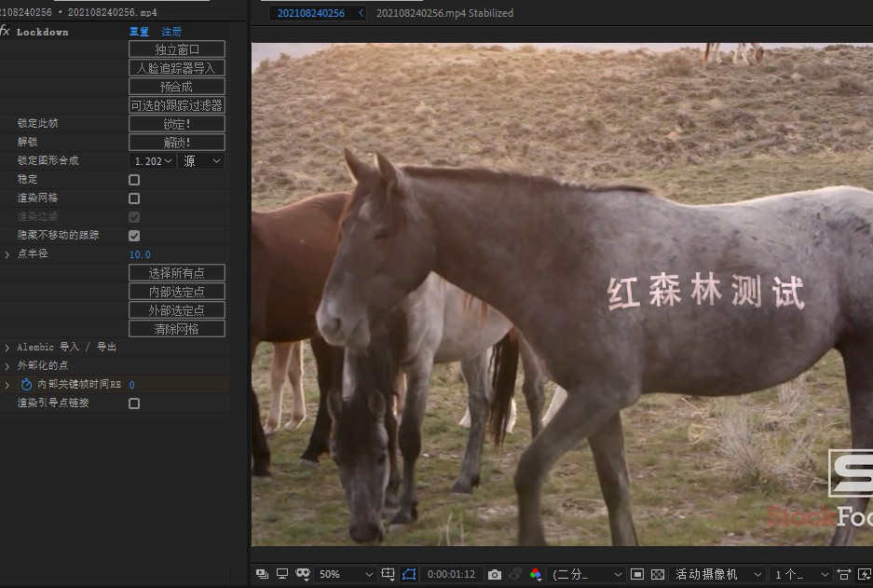Viewport: 873px width, 588px height.
Task: Enable the 渲染网格 checkbox
Action: point(134,198)
